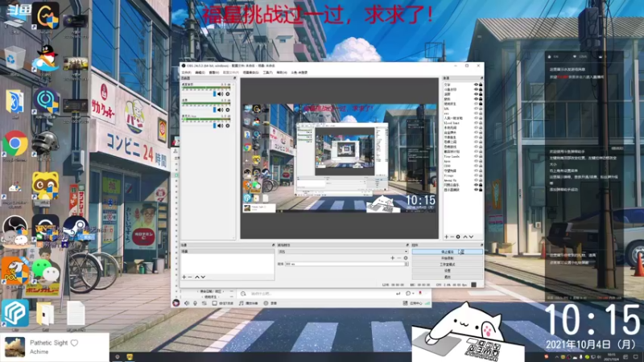Image resolution: width=644 pixels, height=362 pixels.
Task: Click 播放伴奏 in the Douyu streamer toolbar
Action: tap(249, 303)
